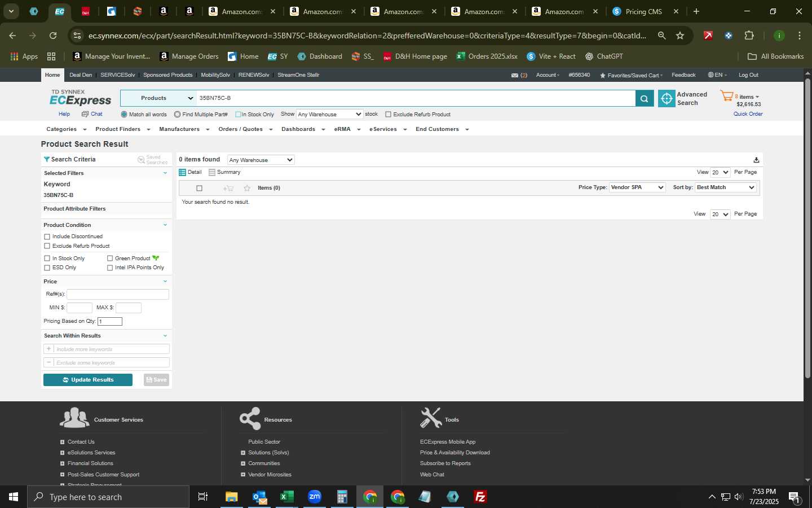Click the magnifier search button beside keyword field

coord(644,98)
